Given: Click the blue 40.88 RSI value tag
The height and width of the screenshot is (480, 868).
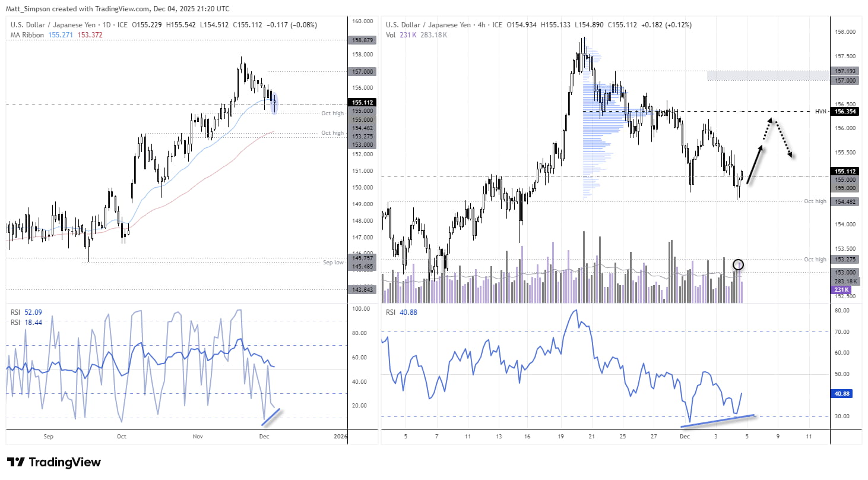Looking at the screenshot, I should (841, 393).
